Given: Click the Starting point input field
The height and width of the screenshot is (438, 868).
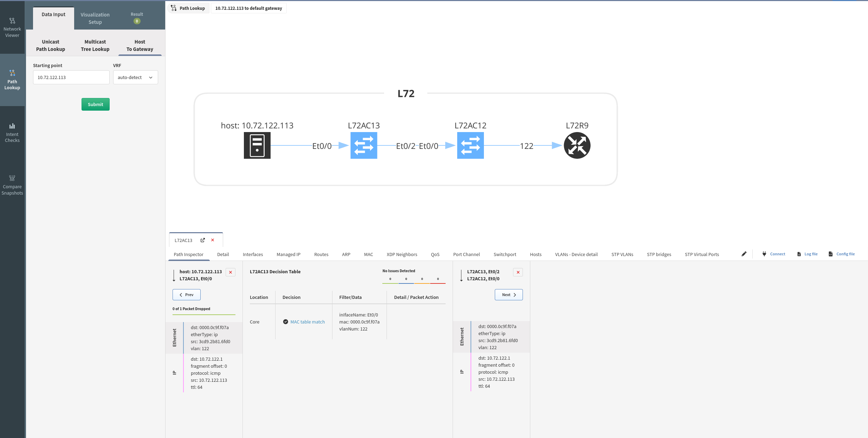Looking at the screenshot, I should (71, 77).
